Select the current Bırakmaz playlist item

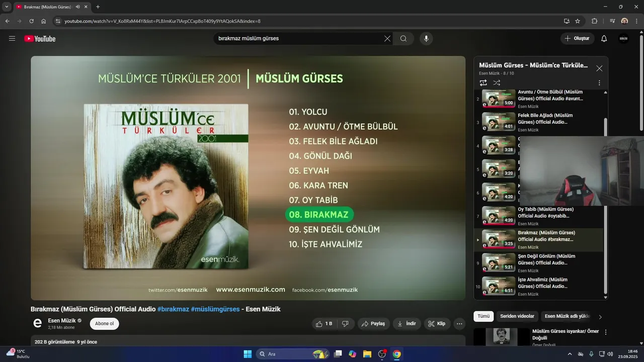[539, 240]
